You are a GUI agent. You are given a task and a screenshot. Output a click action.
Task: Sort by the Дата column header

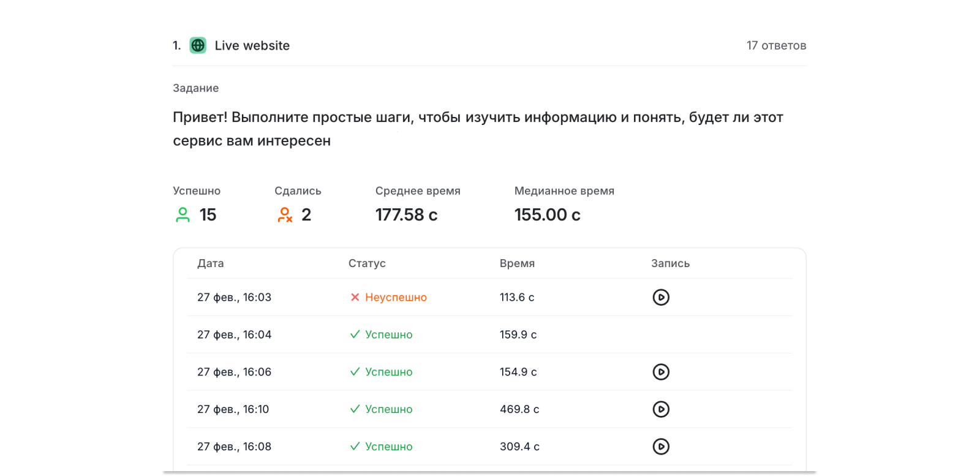[210, 263]
